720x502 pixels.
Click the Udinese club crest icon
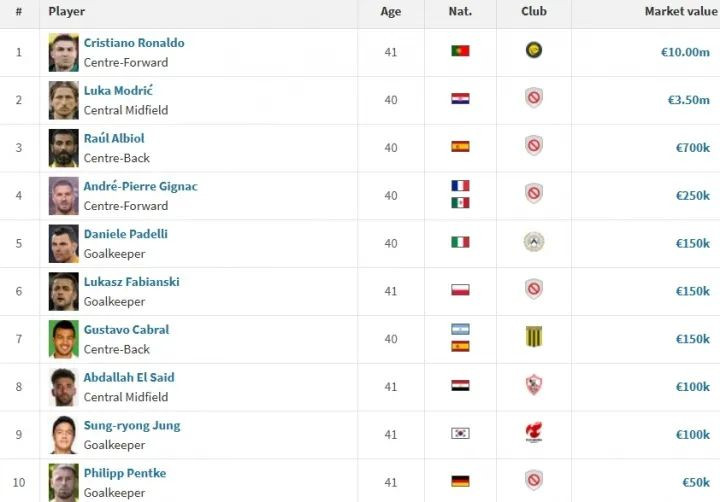(534, 242)
